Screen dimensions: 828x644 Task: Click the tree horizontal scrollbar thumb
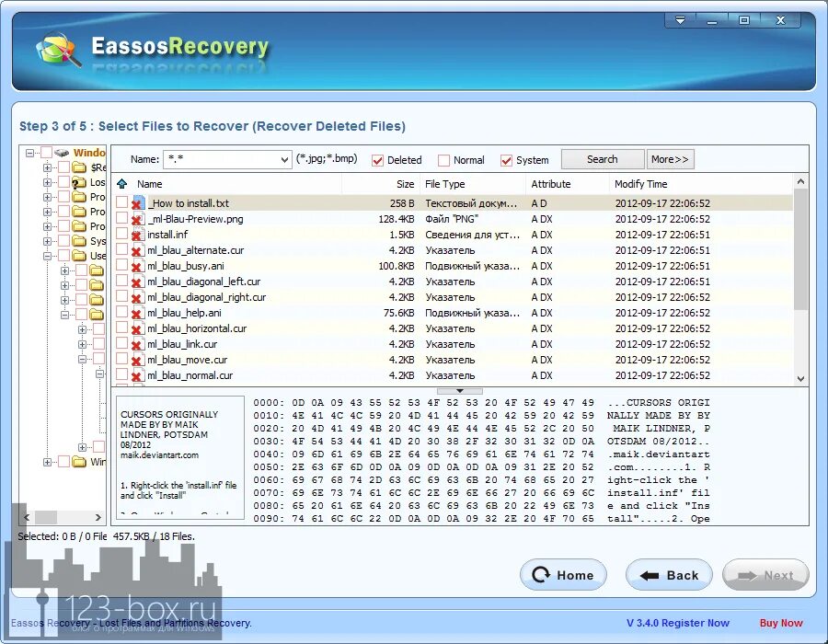point(46,517)
